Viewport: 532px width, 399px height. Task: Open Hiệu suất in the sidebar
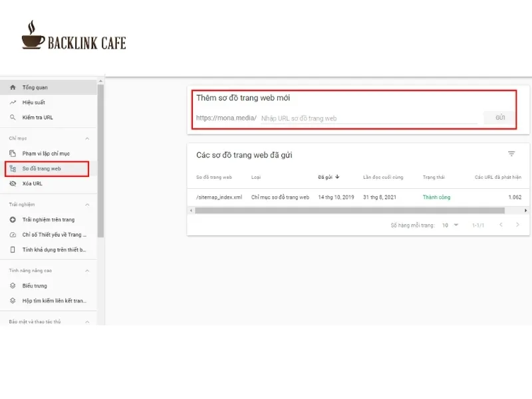(x=48, y=102)
